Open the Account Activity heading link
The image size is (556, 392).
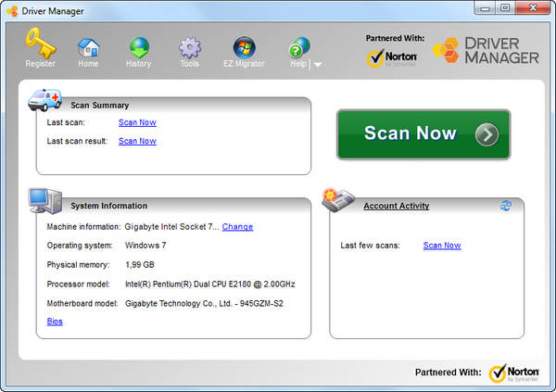[x=396, y=206]
